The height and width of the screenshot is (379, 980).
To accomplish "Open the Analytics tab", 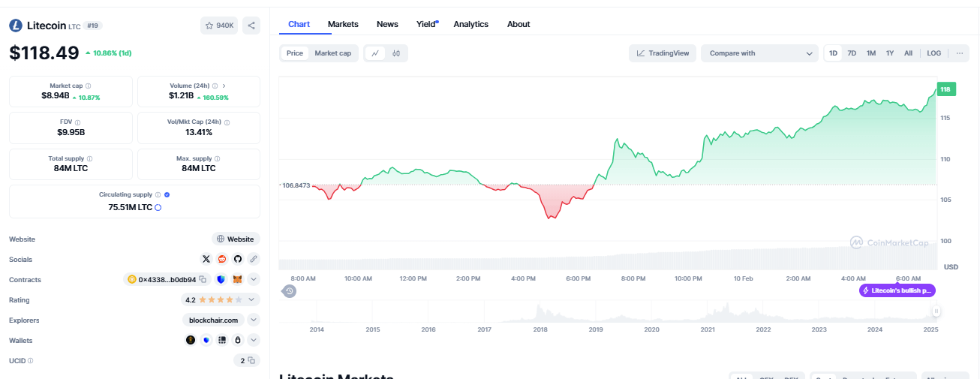I will 470,24.
